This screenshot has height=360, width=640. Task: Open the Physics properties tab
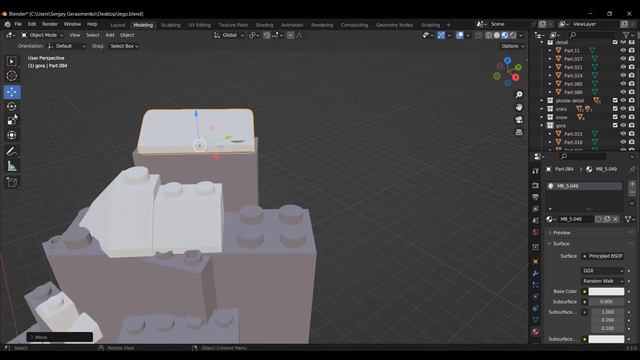coord(536,297)
